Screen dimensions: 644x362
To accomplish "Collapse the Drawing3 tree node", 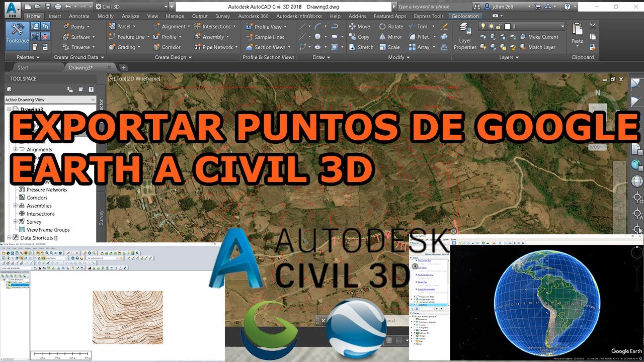I will click(x=8, y=109).
